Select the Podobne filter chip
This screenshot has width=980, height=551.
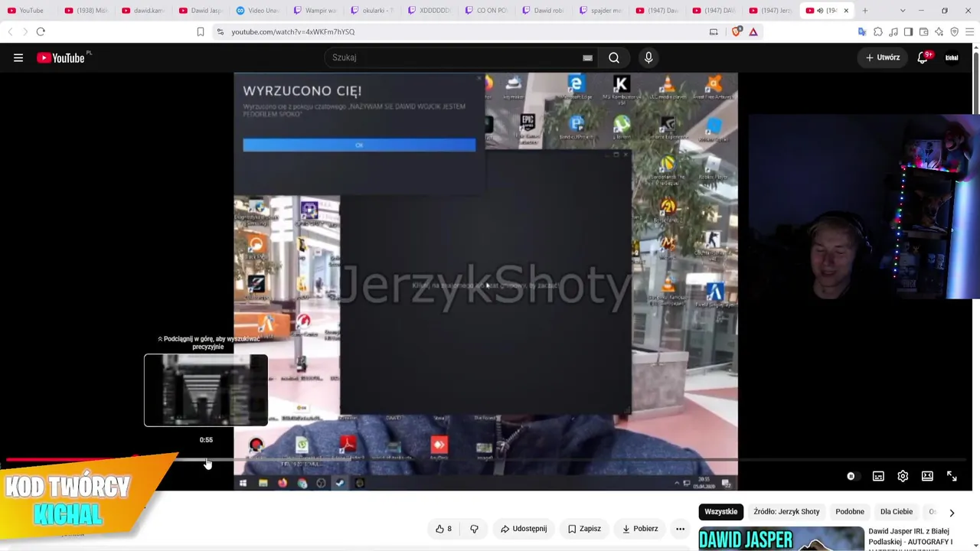850,512
